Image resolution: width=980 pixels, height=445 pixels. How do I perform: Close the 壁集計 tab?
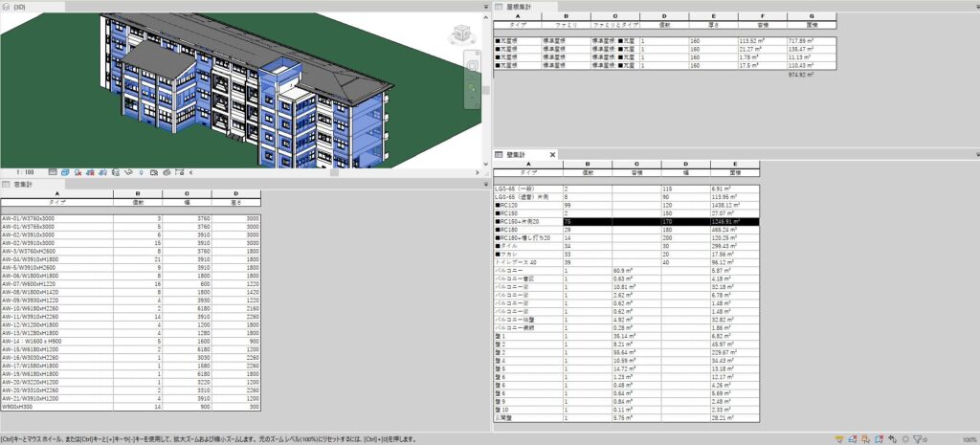(552, 154)
